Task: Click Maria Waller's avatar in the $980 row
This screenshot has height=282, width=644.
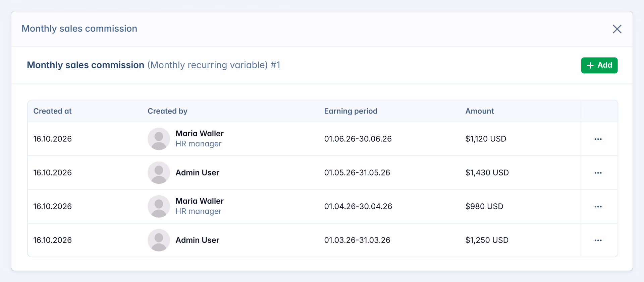Action: (159, 206)
